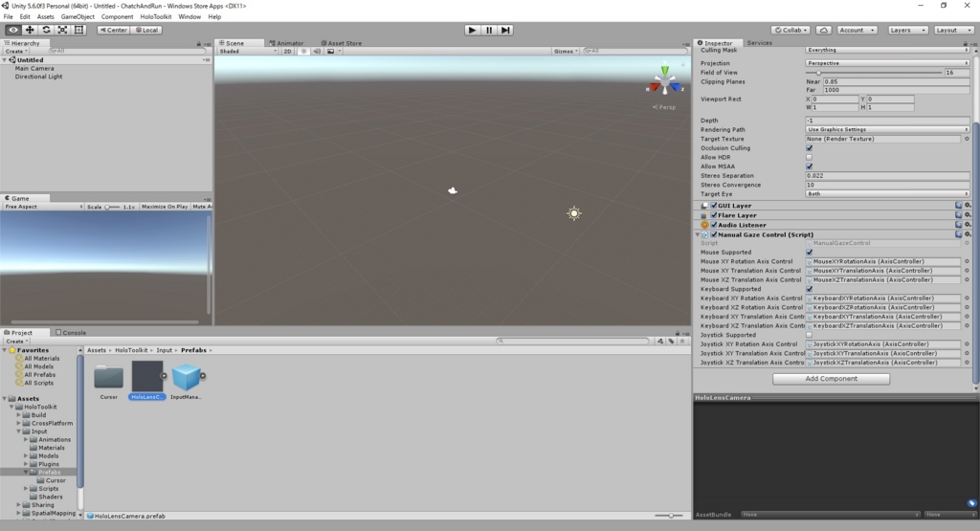Select the Hand view tool
This screenshot has width=980, height=531.
click(x=13, y=30)
